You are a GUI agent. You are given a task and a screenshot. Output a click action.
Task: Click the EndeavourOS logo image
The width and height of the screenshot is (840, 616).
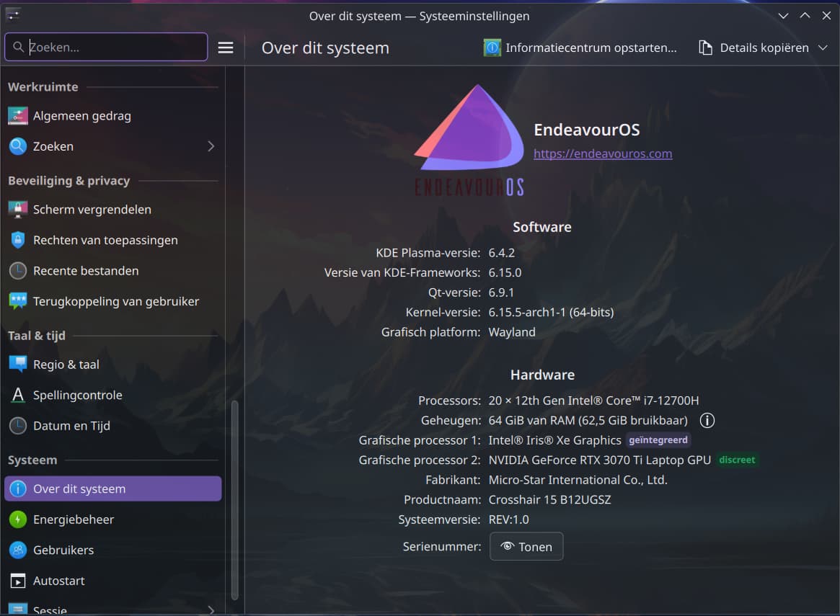point(469,140)
